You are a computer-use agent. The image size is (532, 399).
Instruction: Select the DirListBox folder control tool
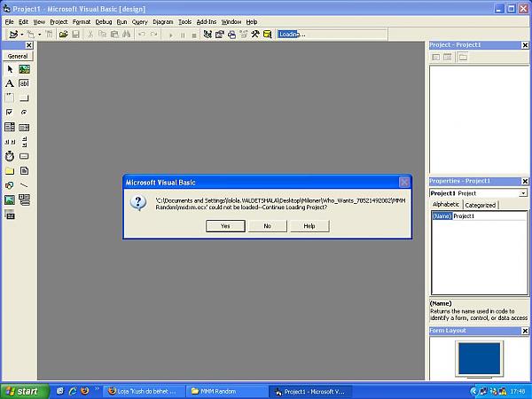click(10, 170)
